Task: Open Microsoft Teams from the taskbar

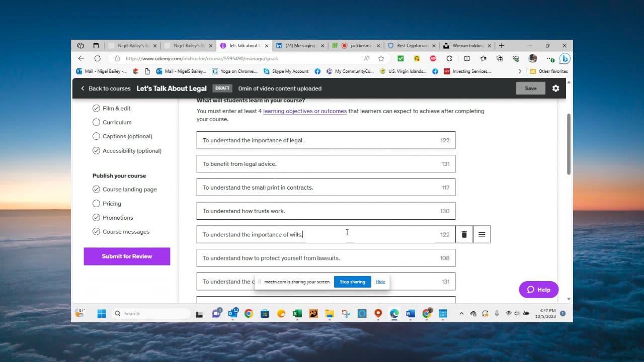Action: tap(216, 313)
